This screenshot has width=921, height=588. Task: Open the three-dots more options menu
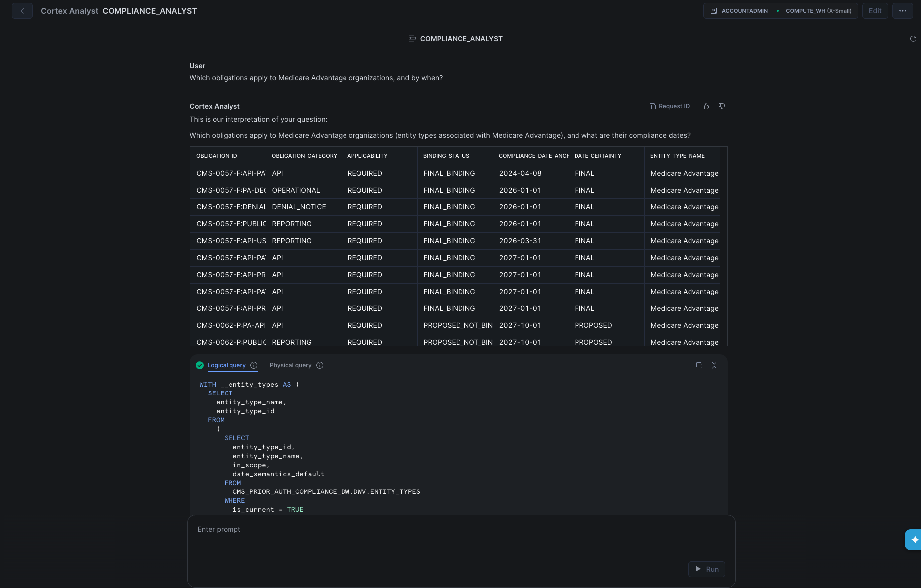click(x=903, y=11)
